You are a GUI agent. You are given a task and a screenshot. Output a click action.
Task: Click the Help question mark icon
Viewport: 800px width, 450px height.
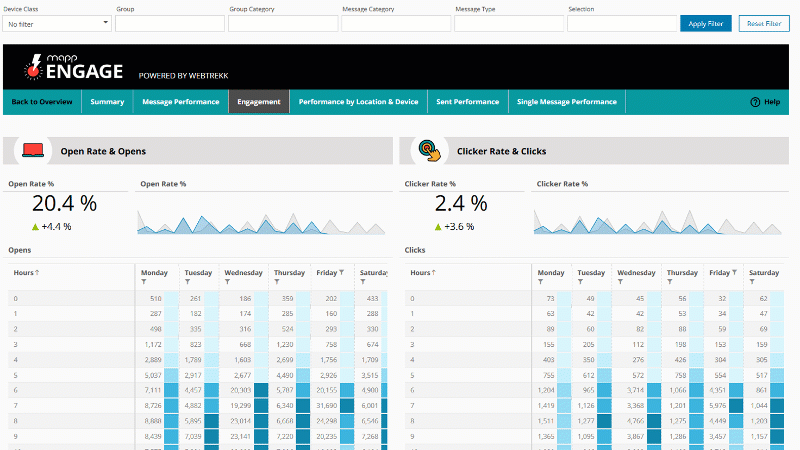pos(756,102)
